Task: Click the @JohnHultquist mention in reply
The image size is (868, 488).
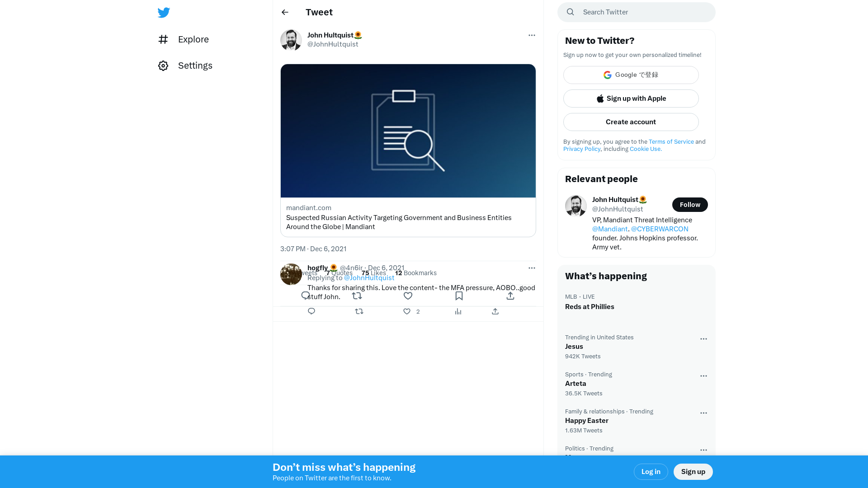Action: click(369, 278)
